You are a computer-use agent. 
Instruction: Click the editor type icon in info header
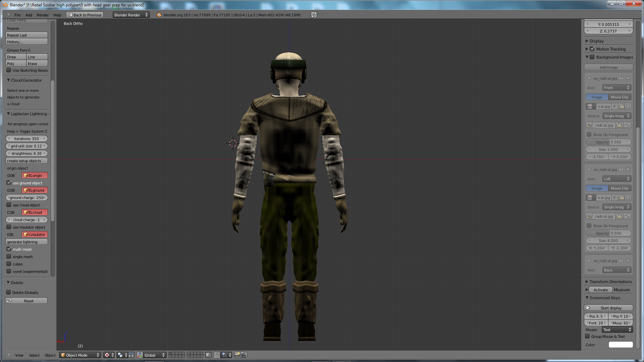tap(8, 15)
